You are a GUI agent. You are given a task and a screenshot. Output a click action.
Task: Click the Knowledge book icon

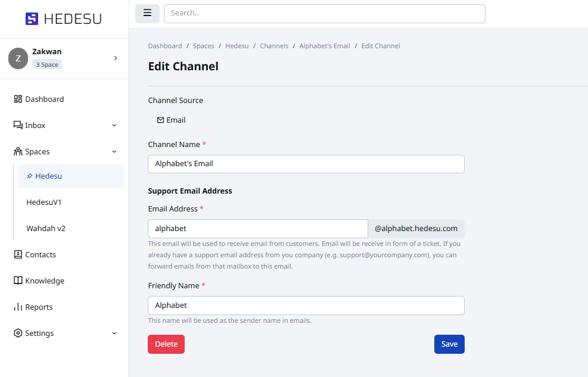(18, 281)
